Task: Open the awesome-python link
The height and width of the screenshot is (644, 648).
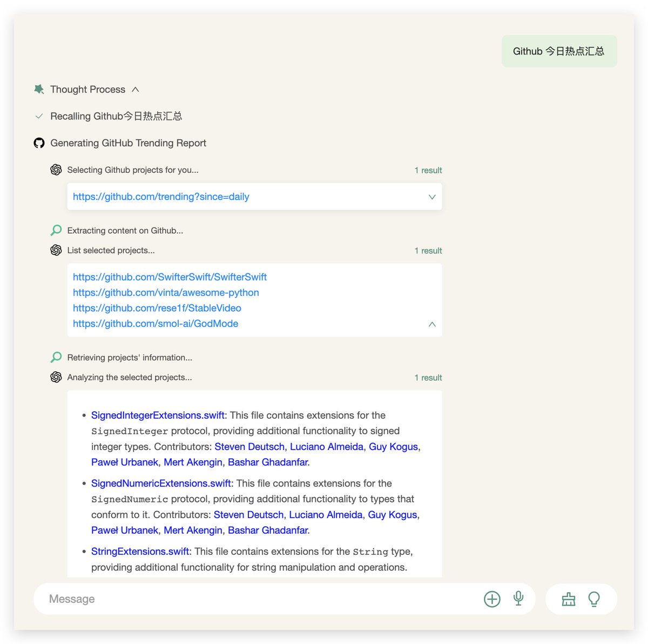Action: [166, 292]
